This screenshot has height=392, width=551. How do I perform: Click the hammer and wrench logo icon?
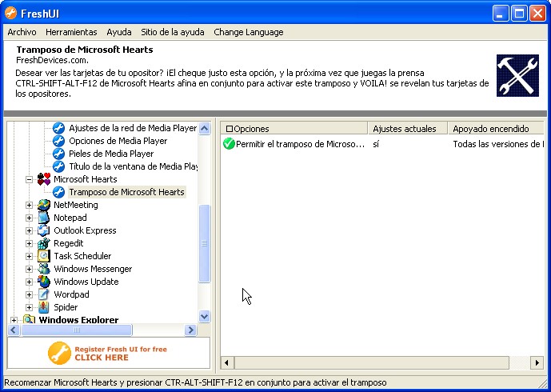coord(517,75)
